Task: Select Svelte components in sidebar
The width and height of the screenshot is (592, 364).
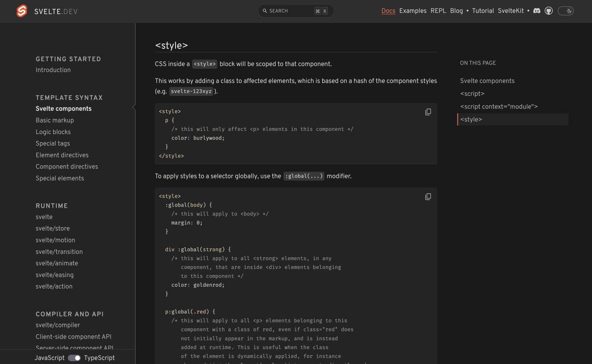Action: pos(64,109)
